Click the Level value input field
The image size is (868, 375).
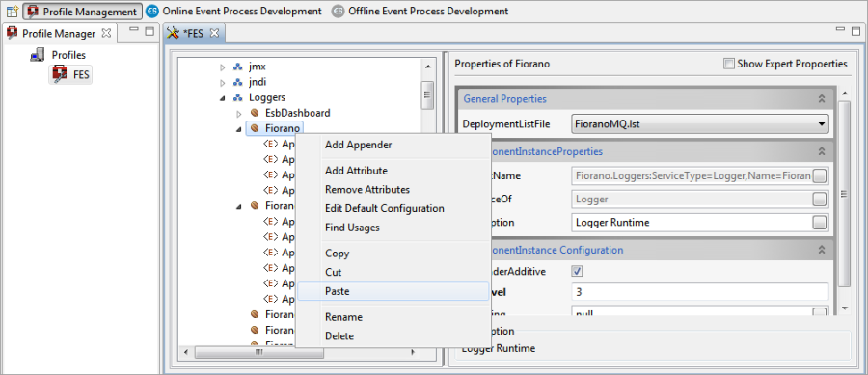700,291
